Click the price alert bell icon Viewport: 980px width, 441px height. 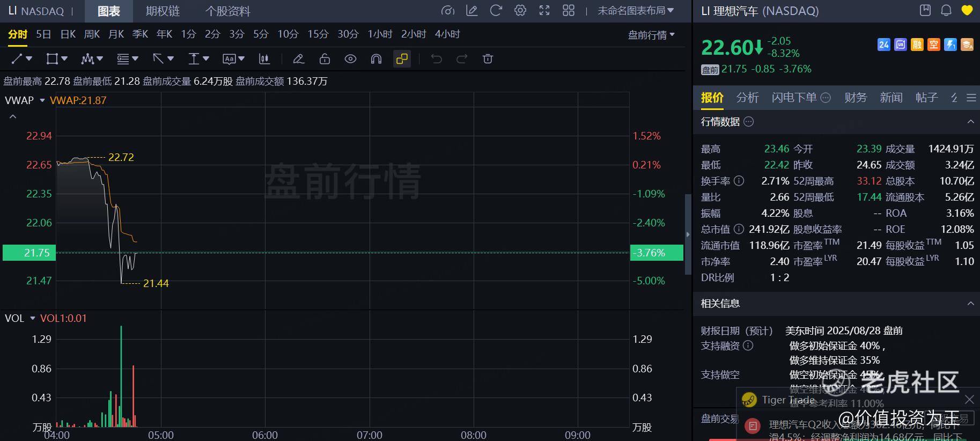(x=946, y=10)
